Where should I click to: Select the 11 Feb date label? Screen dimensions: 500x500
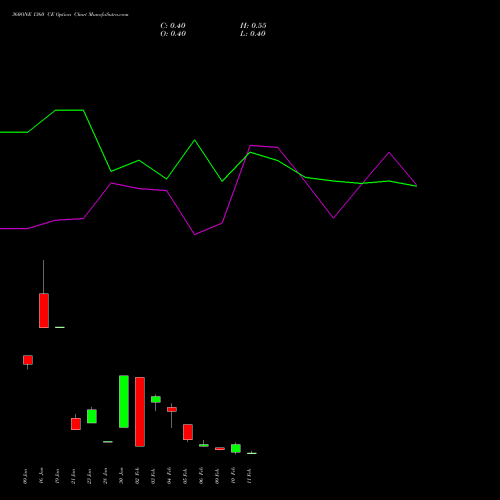point(250,476)
